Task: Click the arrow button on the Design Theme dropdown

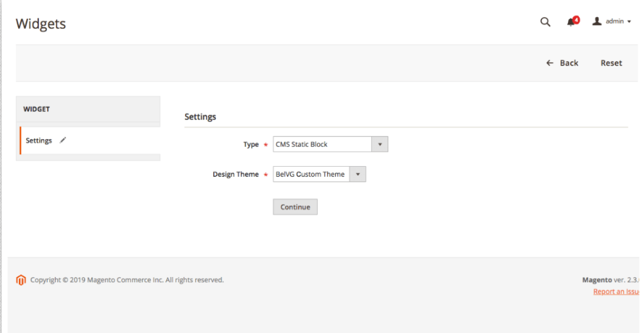Action: click(357, 174)
